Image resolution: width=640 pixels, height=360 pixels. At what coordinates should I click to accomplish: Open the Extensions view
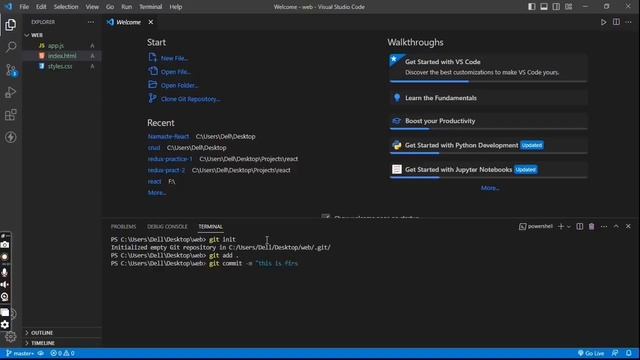point(11,115)
